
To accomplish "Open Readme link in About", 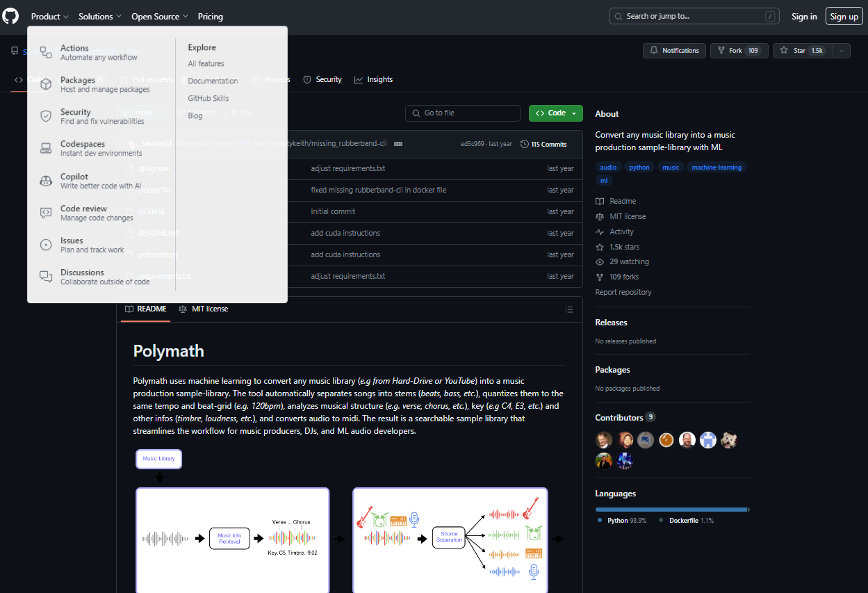I will [616, 201].
